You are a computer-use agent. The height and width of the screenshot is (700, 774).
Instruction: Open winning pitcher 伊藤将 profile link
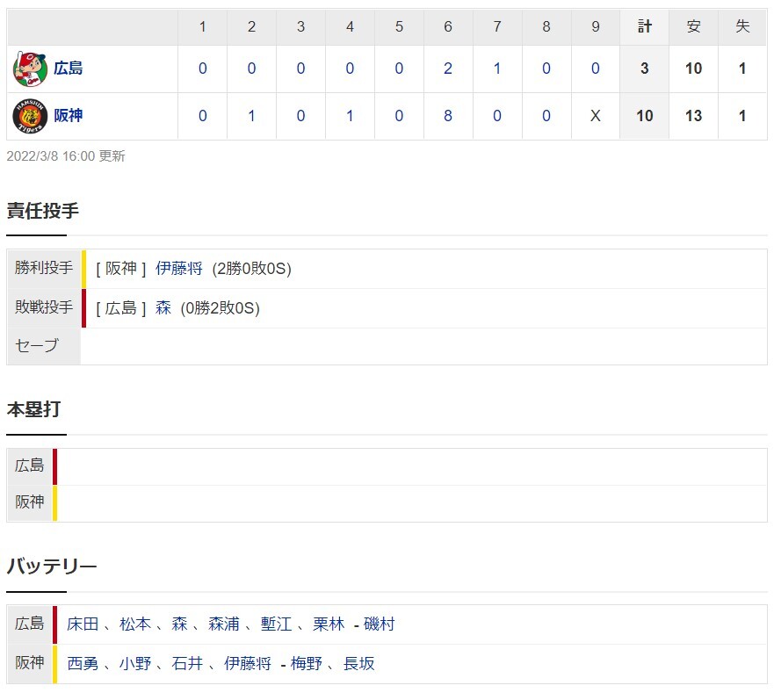178,269
